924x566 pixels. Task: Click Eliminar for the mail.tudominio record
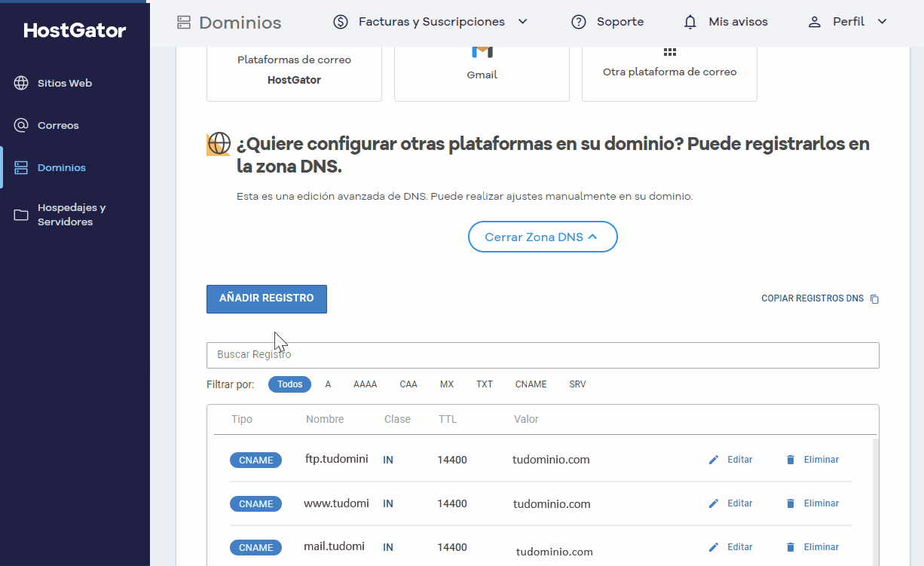[822, 547]
